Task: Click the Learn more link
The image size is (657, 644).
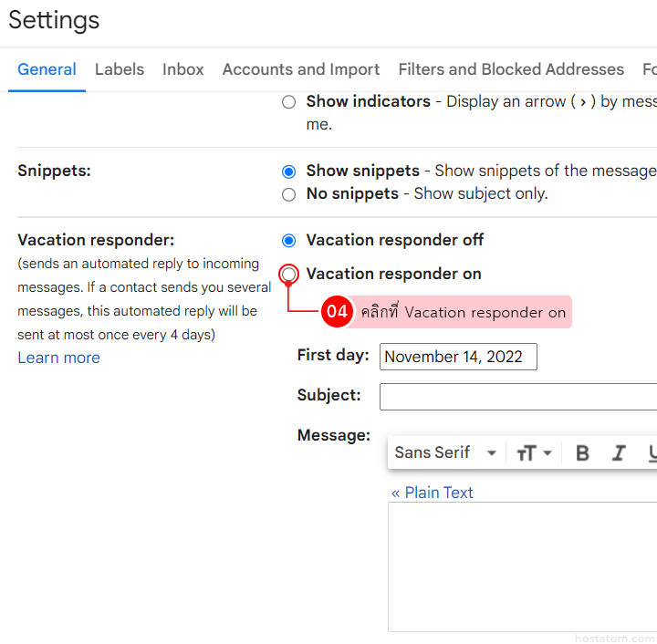Action: (x=58, y=358)
